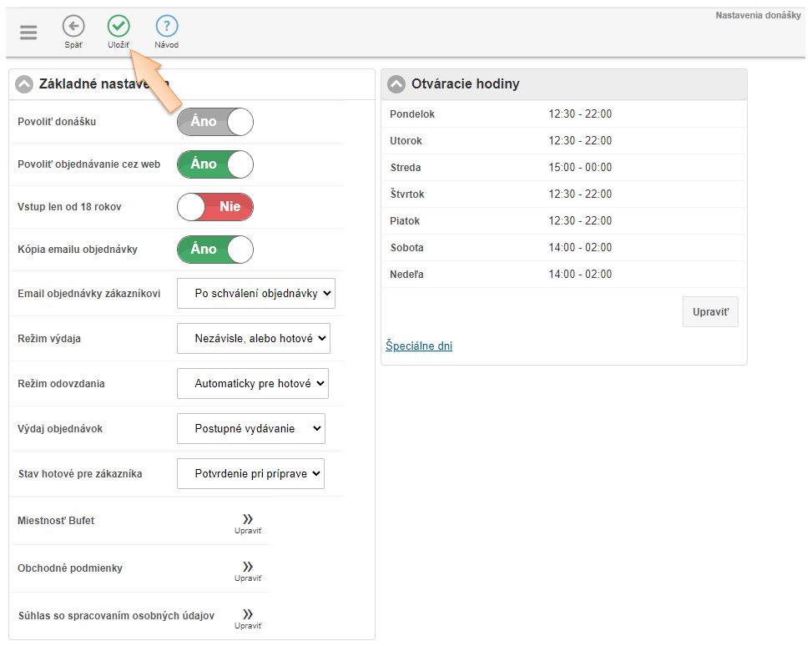Open the hamburger main menu
The image size is (812, 646).
click(x=28, y=33)
